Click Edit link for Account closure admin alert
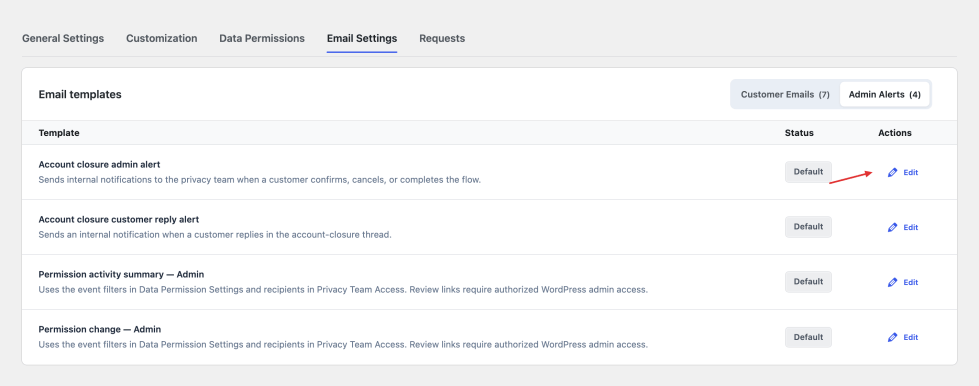Viewport: 979px width, 386px height. pos(911,172)
